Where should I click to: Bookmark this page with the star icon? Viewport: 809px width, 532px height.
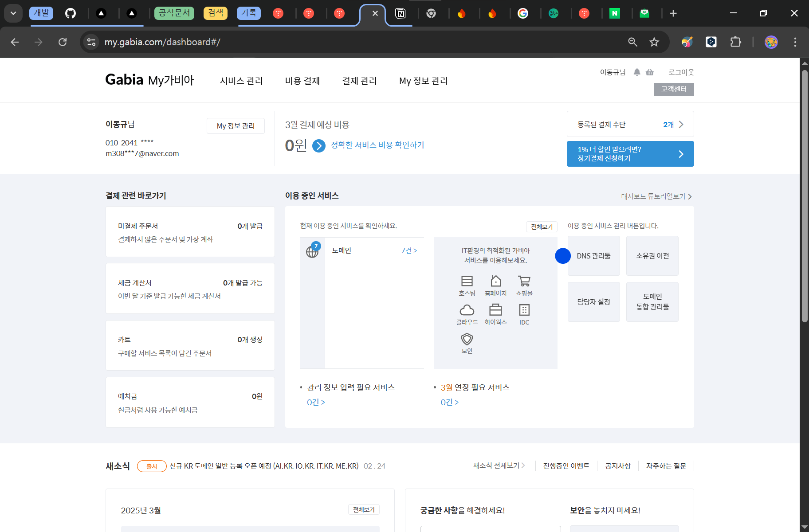pyautogui.click(x=654, y=42)
